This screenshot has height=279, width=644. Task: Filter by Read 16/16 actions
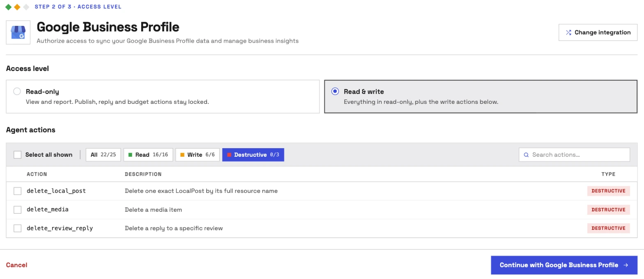148,155
